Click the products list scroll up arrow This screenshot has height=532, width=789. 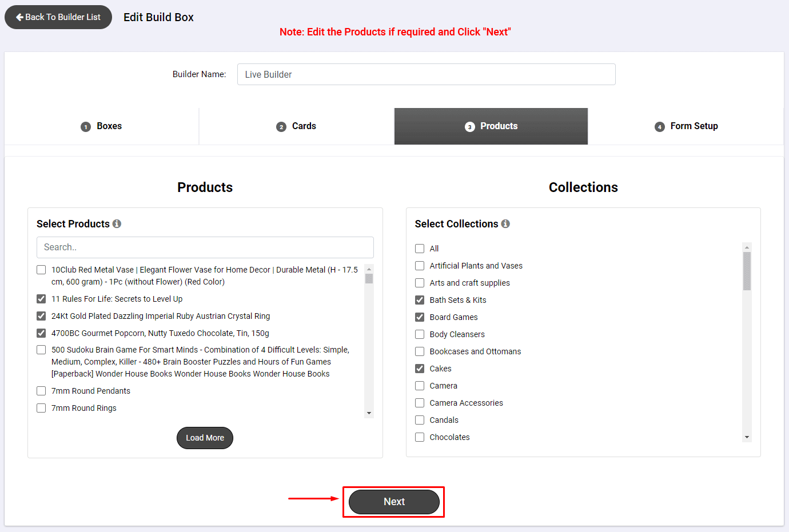point(369,269)
